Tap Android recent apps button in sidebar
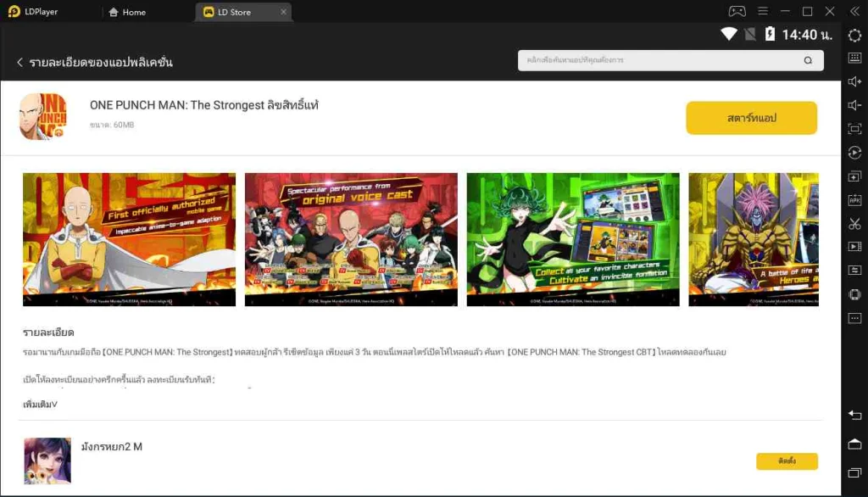This screenshot has height=497, width=868. click(854, 472)
